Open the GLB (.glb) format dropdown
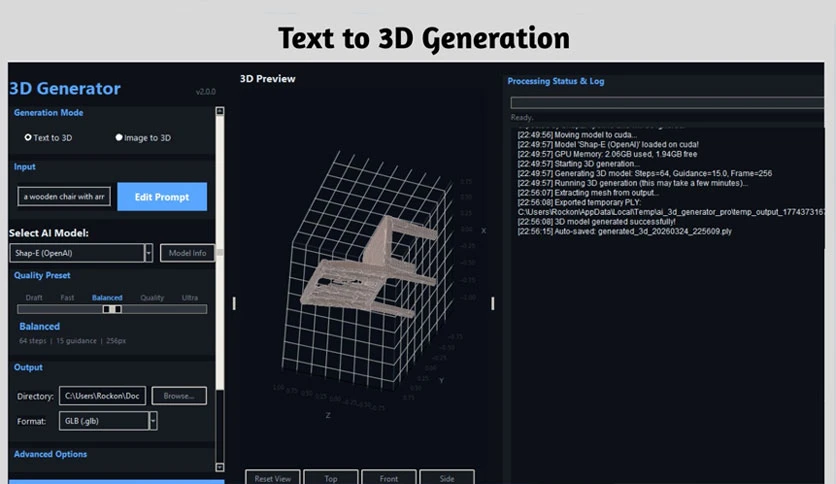Image resolution: width=836 pixels, height=484 pixels. click(x=108, y=421)
